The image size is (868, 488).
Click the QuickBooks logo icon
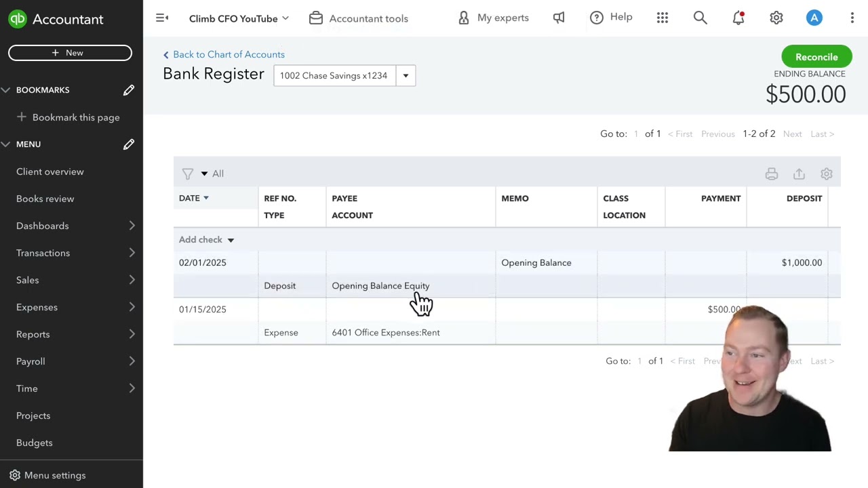(x=18, y=19)
